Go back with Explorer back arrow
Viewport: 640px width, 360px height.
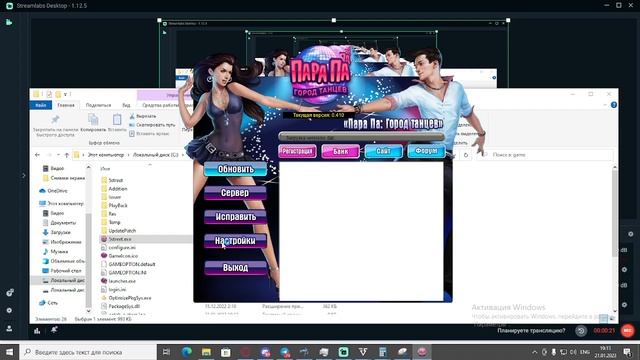pyautogui.click(x=37, y=155)
